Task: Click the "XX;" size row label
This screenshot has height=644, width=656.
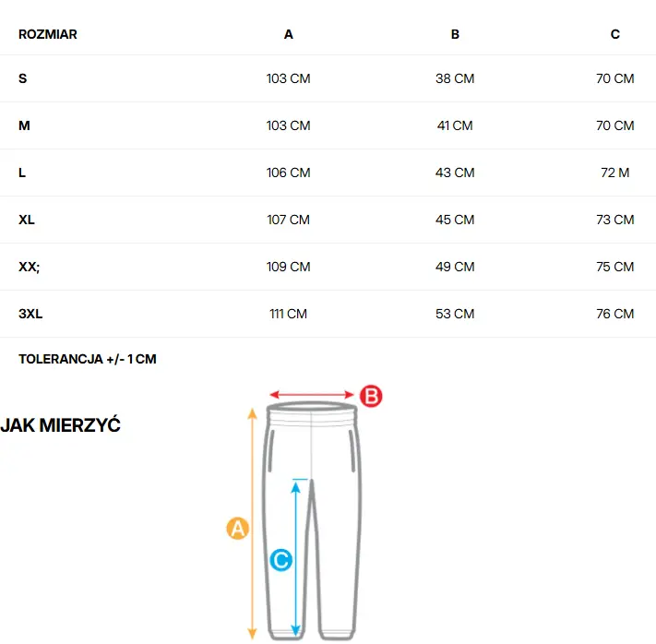Action: 30,267
